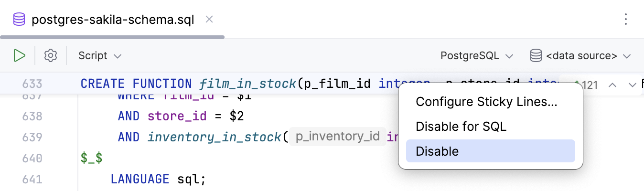The height and width of the screenshot is (191, 644).
Task: Jump to the previous highlighted problem arrow
Action: (x=612, y=85)
